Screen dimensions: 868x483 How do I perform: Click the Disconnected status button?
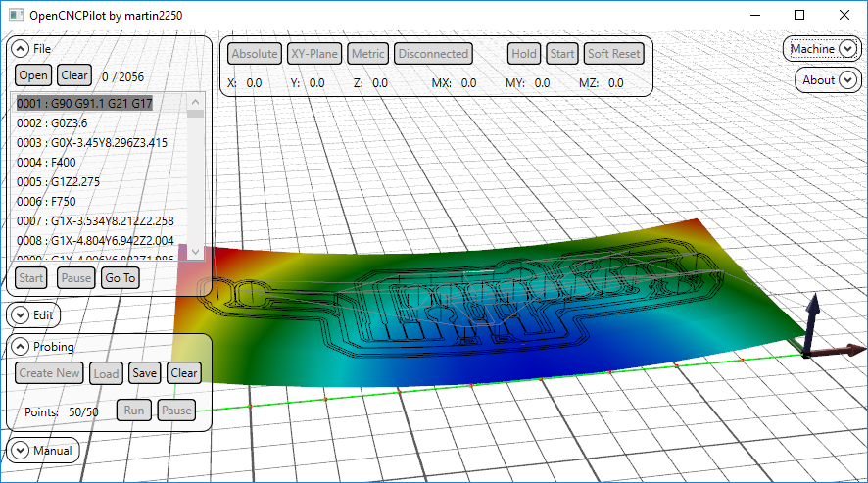point(434,54)
